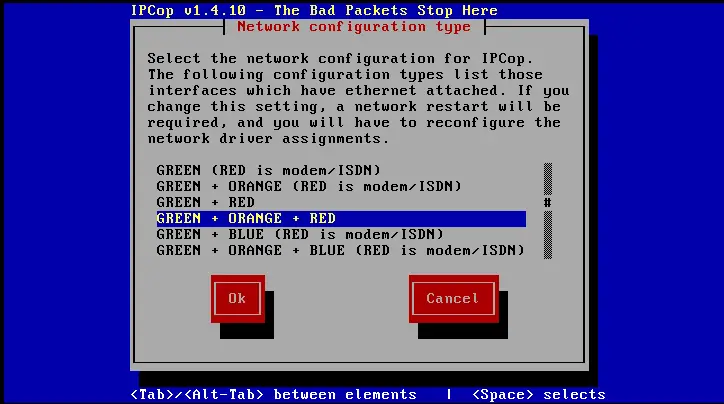Viewport: 724px width, 404px height.
Task: Click the Space selects hint in footer
Action: tap(539, 395)
